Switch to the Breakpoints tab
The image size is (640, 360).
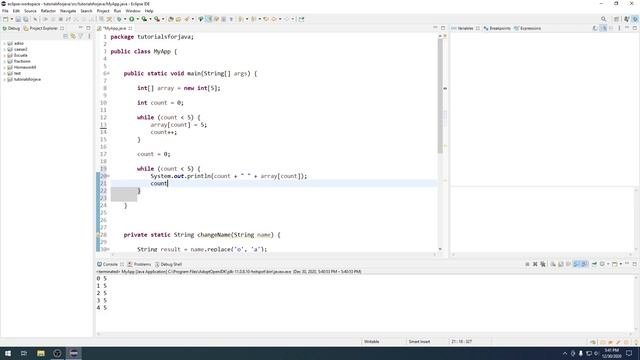pyautogui.click(x=497, y=28)
